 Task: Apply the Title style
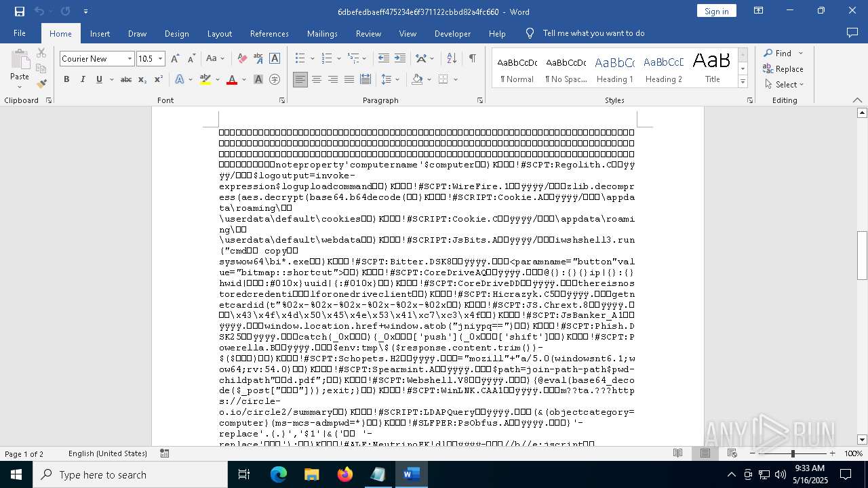(x=712, y=69)
